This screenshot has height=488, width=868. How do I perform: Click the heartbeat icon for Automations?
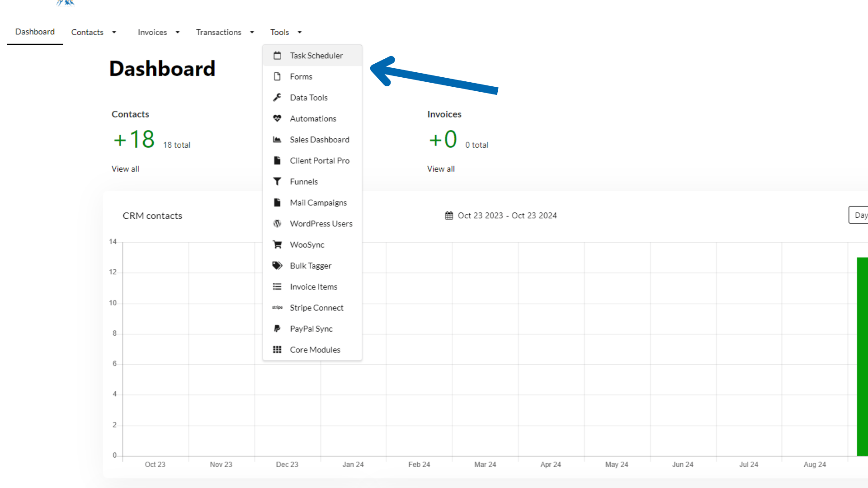click(x=277, y=118)
